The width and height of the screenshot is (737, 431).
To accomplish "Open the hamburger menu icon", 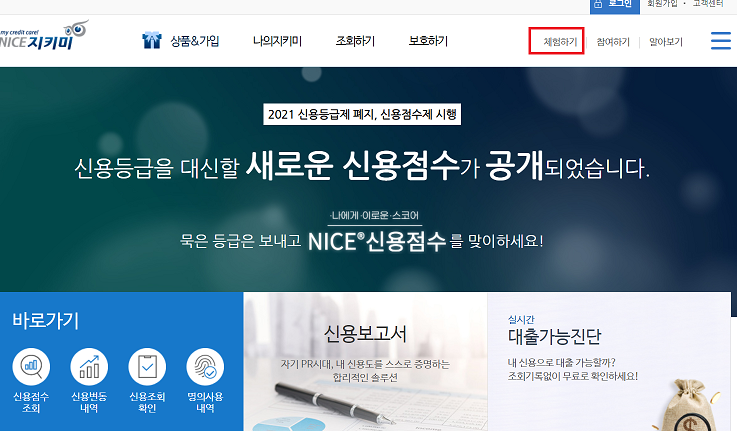I will pos(721,40).
